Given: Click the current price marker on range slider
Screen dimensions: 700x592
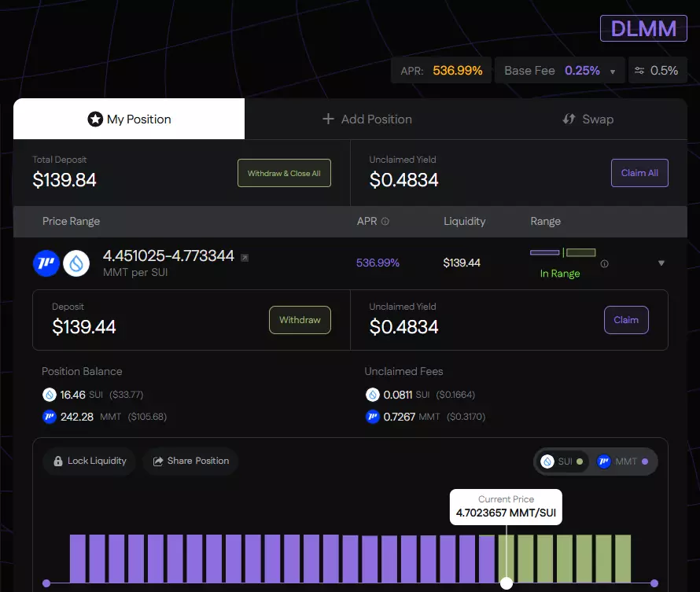Looking at the screenshot, I should pyautogui.click(x=507, y=583).
